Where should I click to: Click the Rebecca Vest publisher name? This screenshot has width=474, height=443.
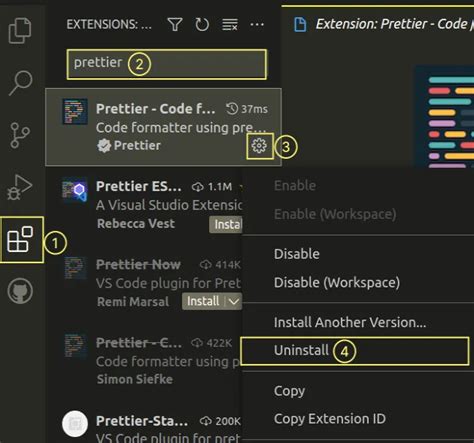[x=136, y=224]
